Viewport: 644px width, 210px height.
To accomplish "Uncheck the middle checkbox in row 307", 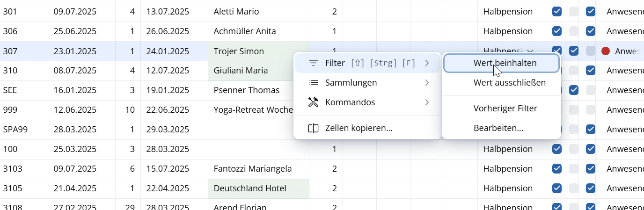I will point(574,51).
